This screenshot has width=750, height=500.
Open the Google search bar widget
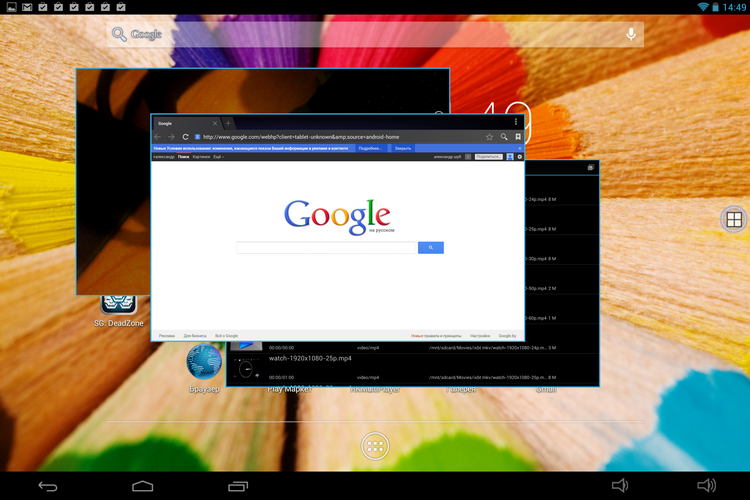point(375,34)
